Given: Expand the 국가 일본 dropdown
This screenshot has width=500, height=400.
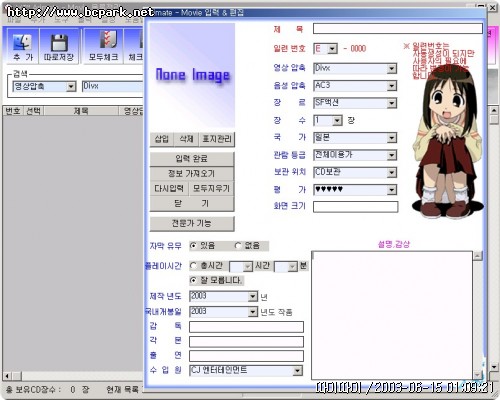Looking at the screenshot, I should pyautogui.click(x=392, y=138).
